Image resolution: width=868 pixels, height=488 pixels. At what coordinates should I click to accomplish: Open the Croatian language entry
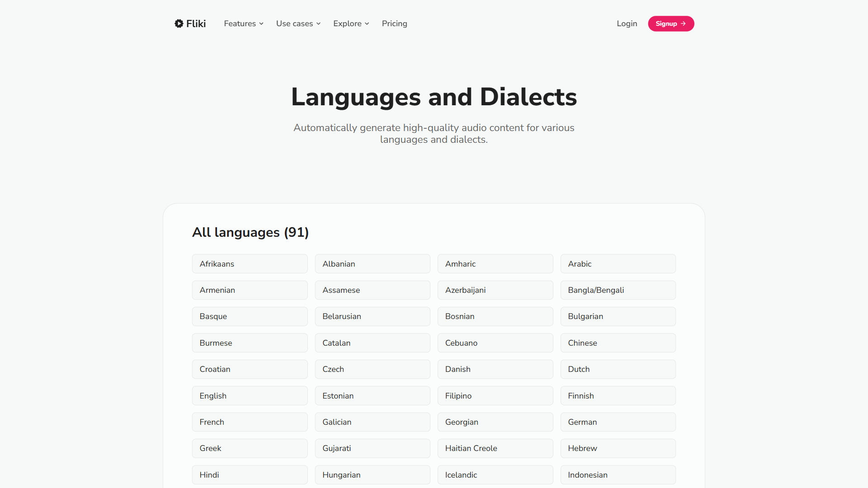pos(250,369)
